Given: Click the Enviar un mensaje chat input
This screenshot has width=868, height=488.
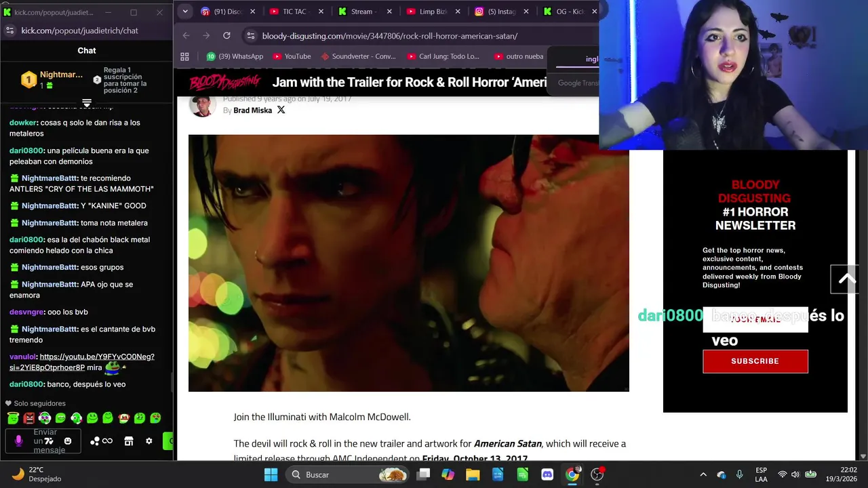Looking at the screenshot, I should pyautogui.click(x=45, y=441).
